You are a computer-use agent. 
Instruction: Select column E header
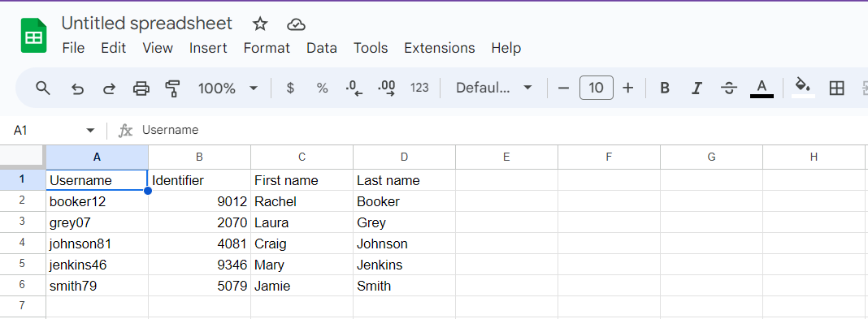coord(506,157)
